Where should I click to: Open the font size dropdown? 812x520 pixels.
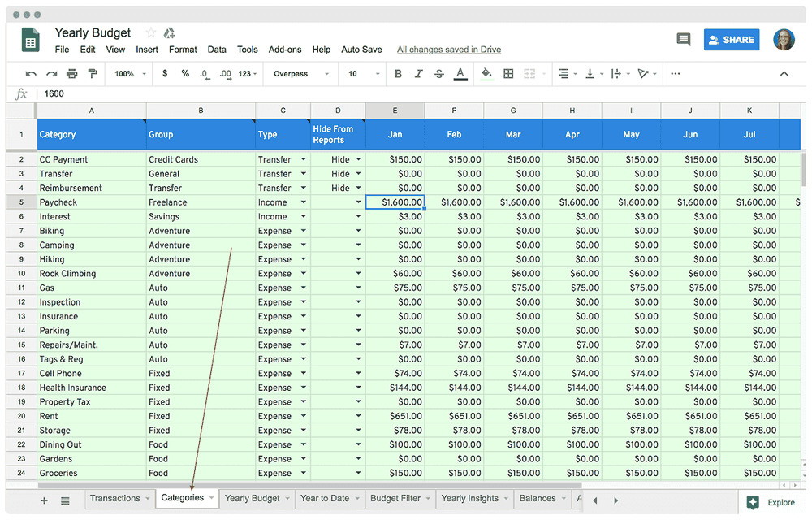pos(361,73)
